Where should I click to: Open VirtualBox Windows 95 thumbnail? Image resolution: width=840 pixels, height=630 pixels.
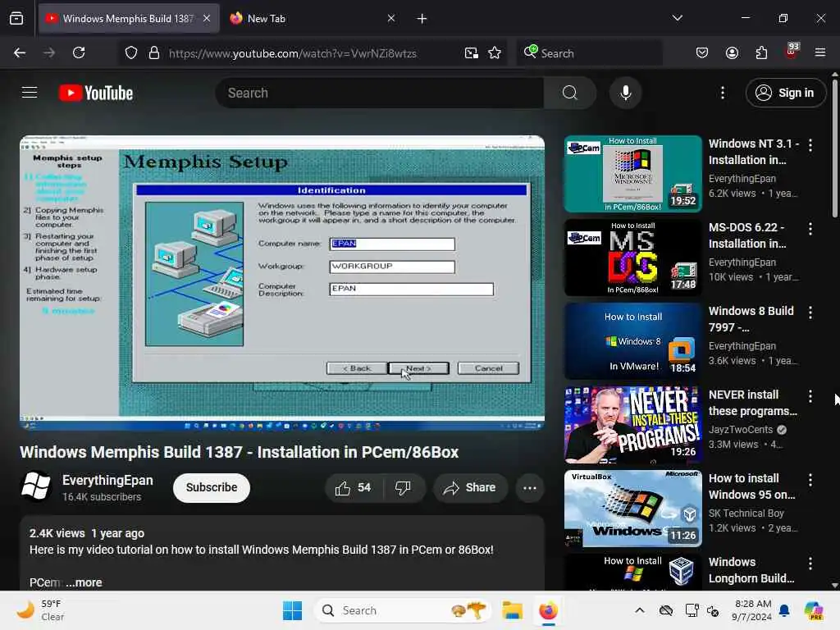(632, 509)
